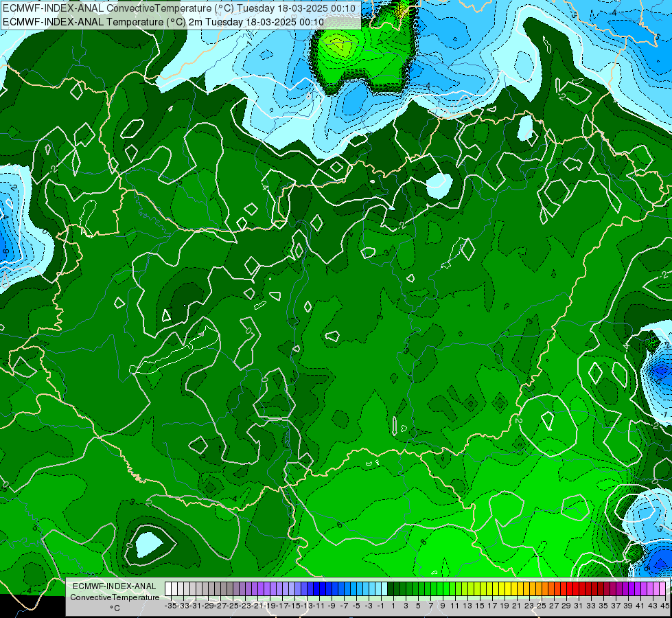Click the '5' legend scale value
This screenshot has width=672, height=618.
pos(418,606)
